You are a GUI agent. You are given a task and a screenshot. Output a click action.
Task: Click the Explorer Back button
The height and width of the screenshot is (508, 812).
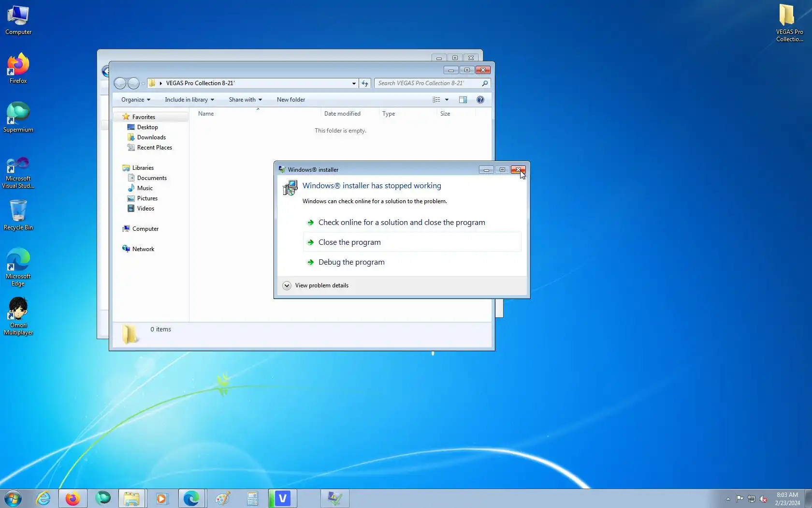[120, 83]
